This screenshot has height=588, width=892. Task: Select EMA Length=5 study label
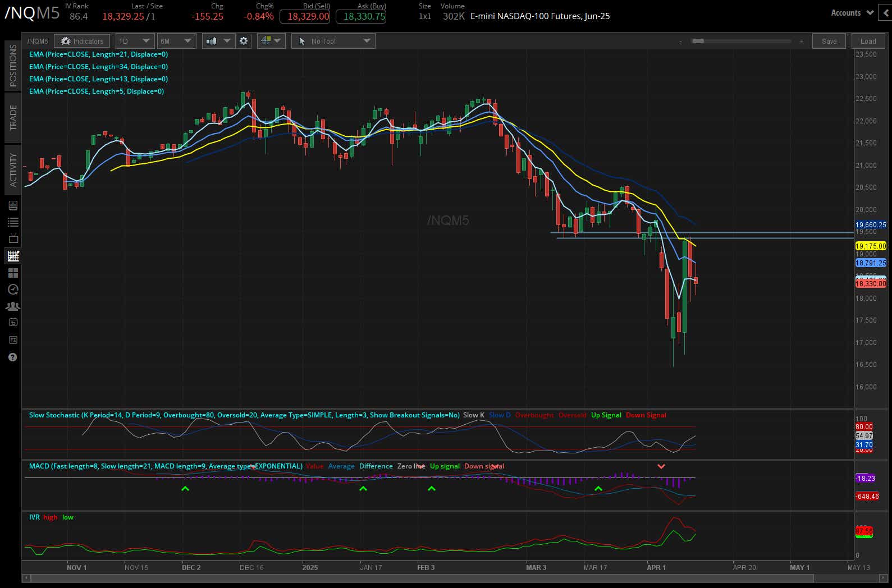pyautogui.click(x=97, y=91)
